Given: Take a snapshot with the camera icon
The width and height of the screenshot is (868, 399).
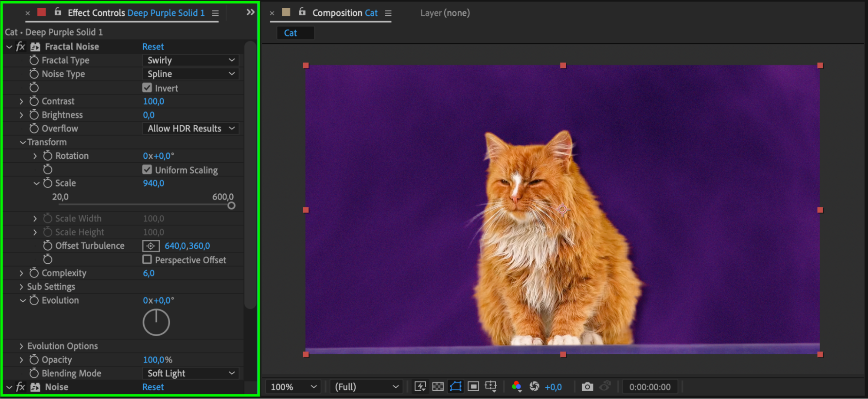Looking at the screenshot, I should [x=587, y=386].
